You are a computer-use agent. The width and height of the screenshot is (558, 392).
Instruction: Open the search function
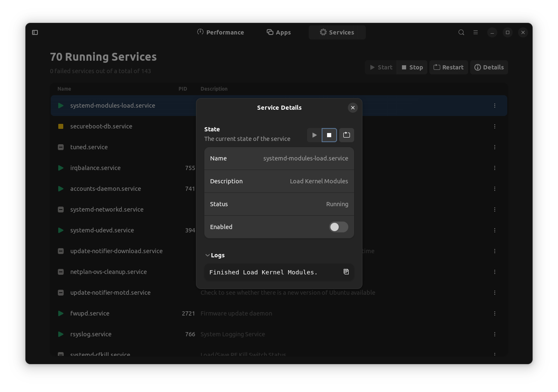click(461, 32)
